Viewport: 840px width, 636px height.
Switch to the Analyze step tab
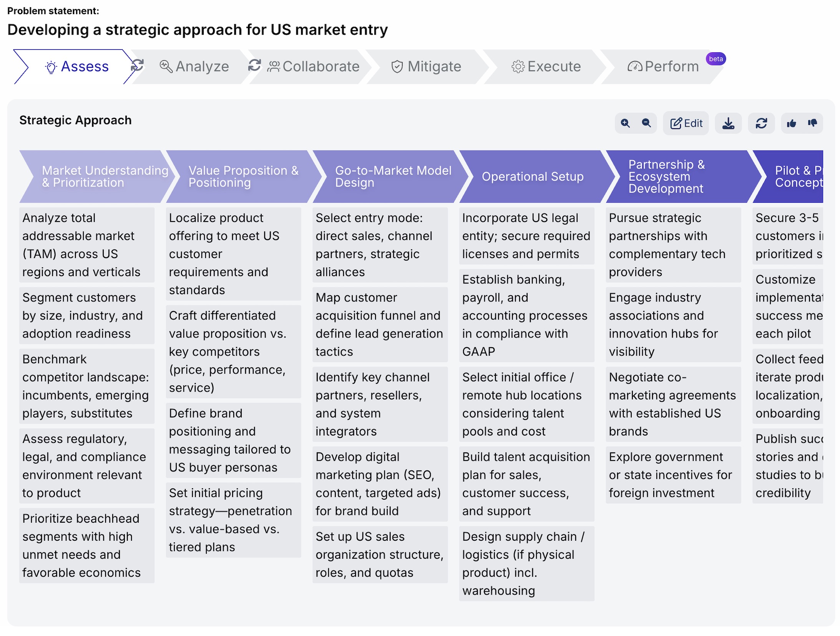point(194,67)
